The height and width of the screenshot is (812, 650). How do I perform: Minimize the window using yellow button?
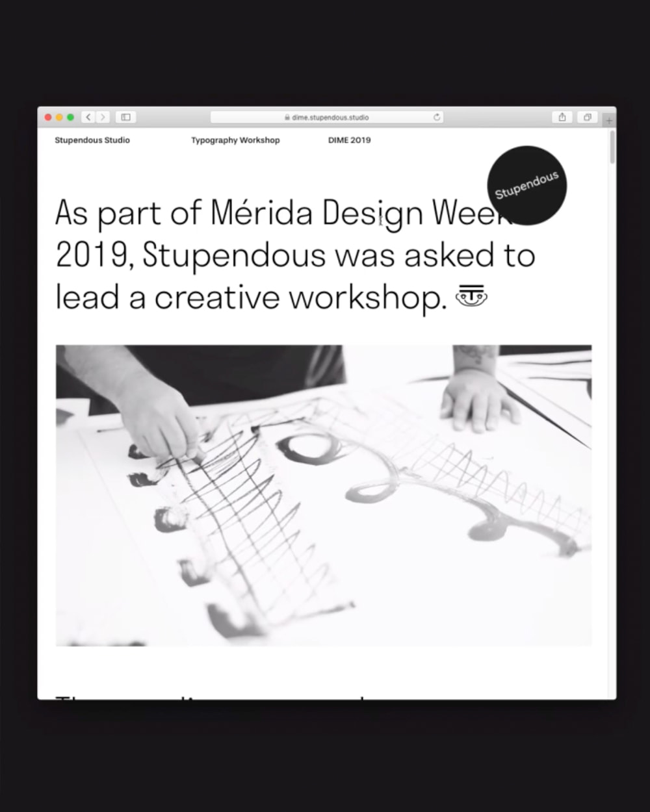[x=59, y=118]
